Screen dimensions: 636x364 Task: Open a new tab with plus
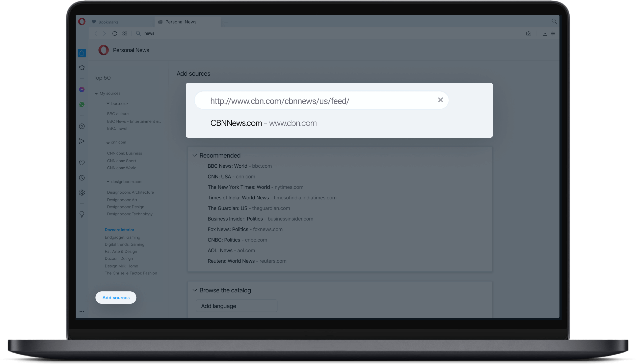coord(226,22)
